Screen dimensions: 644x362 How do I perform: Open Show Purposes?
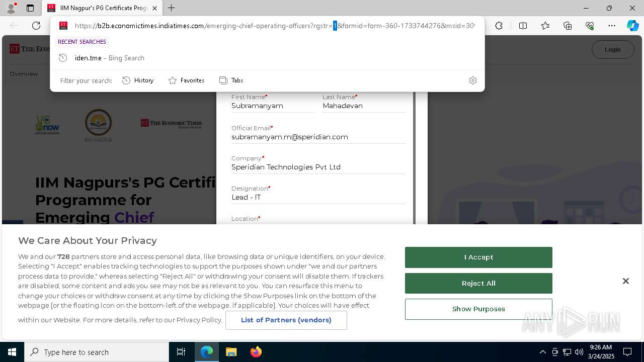click(478, 309)
